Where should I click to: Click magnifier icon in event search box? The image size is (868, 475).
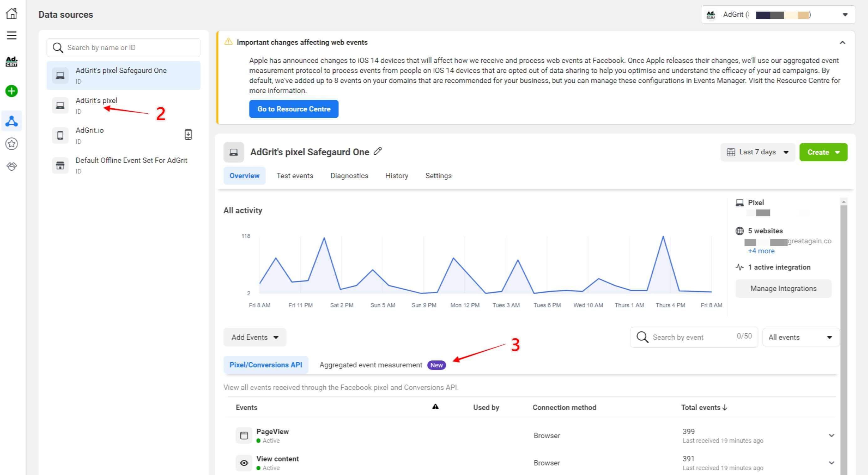click(642, 337)
